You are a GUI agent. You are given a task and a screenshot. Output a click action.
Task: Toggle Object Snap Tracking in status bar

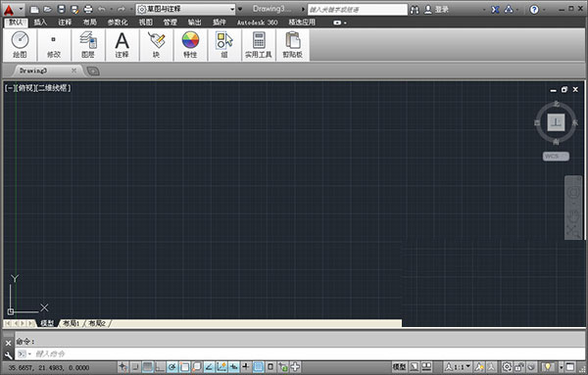click(209, 367)
